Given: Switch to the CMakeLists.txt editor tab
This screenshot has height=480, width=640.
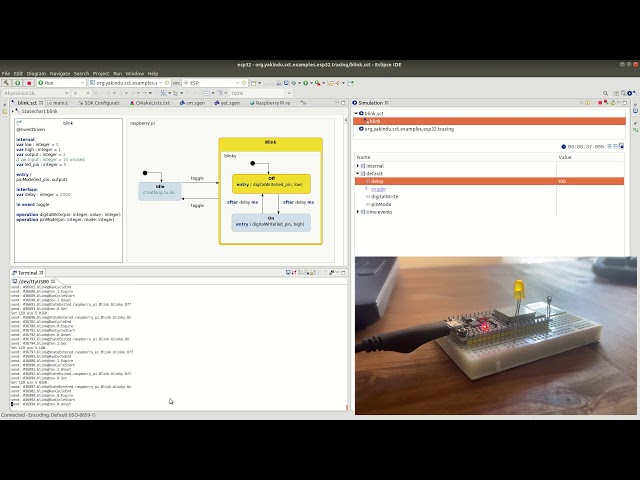Looking at the screenshot, I should [x=150, y=103].
